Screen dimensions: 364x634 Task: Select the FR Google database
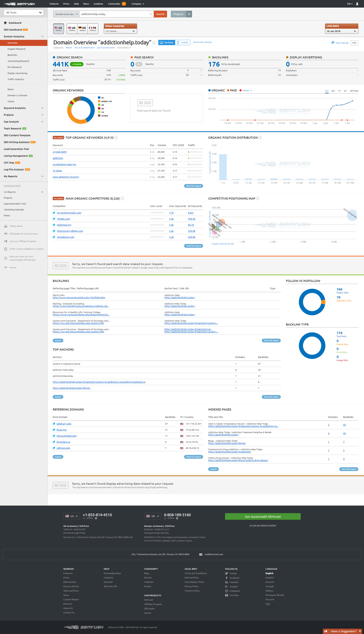click(93, 29)
